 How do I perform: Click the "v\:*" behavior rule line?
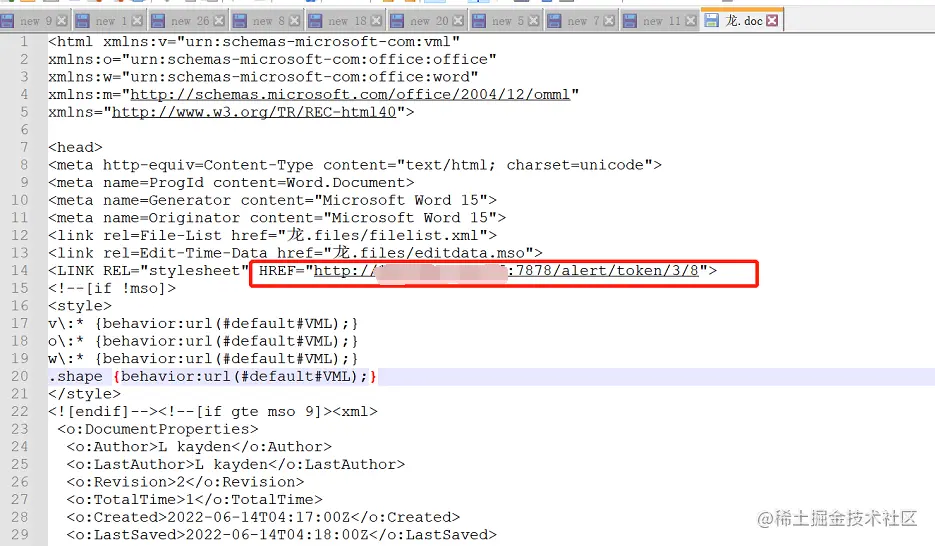[x=203, y=324]
